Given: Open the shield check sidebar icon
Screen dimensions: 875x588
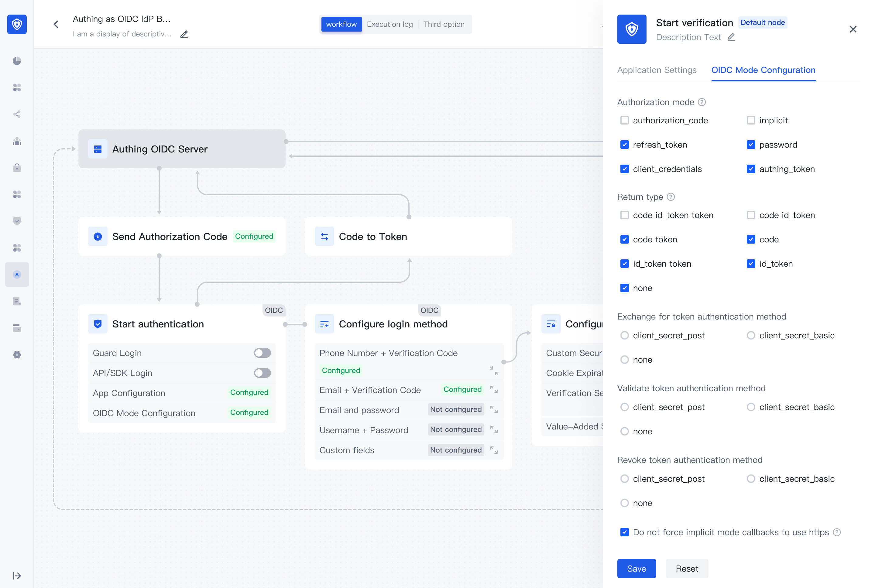Looking at the screenshot, I should tap(17, 221).
